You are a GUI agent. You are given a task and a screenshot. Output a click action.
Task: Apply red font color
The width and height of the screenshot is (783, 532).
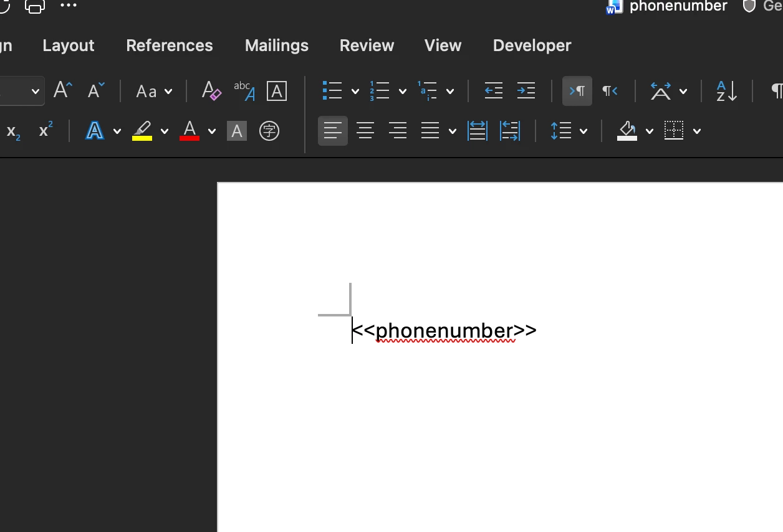[x=190, y=131]
